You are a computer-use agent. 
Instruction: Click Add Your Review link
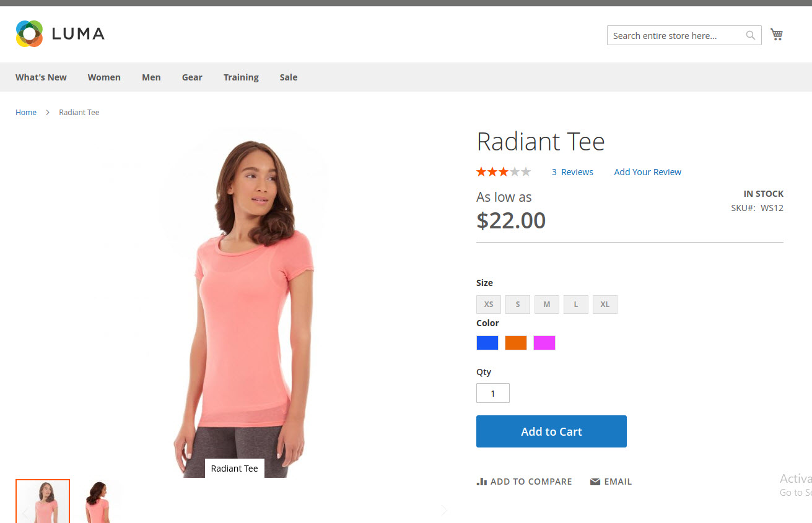[647, 171]
